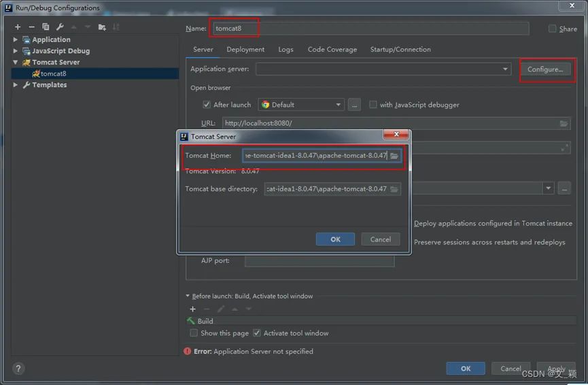Select JavaScript Debug tree label
This screenshot has height=385, width=588.
[60, 50]
